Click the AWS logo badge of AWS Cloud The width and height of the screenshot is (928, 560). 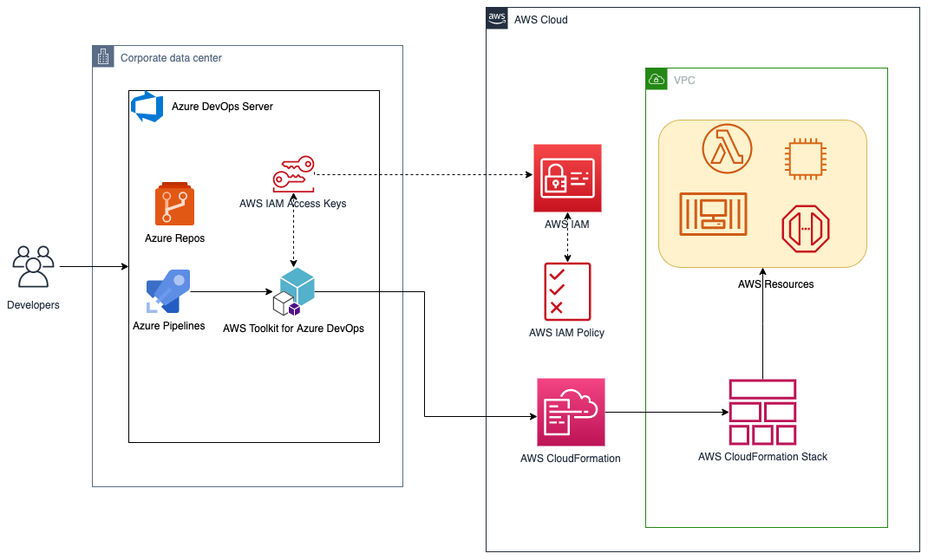497,18
